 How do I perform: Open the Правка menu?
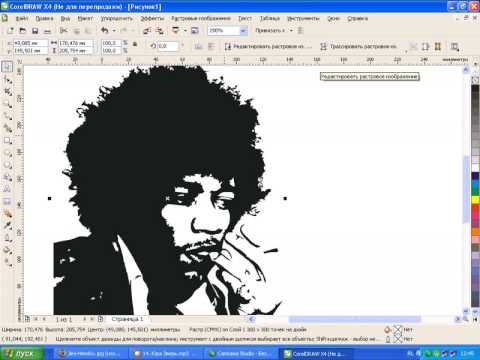(x=44, y=18)
